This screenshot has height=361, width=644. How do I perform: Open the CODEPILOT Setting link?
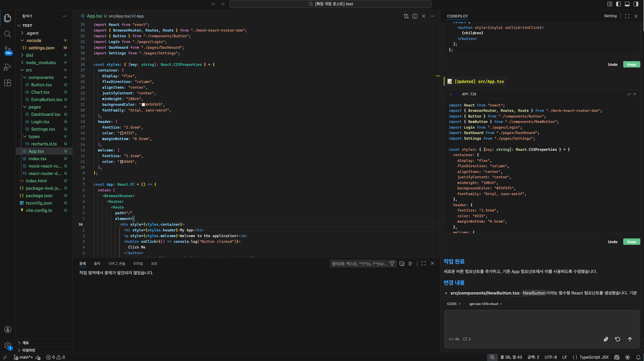tap(610, 16)
